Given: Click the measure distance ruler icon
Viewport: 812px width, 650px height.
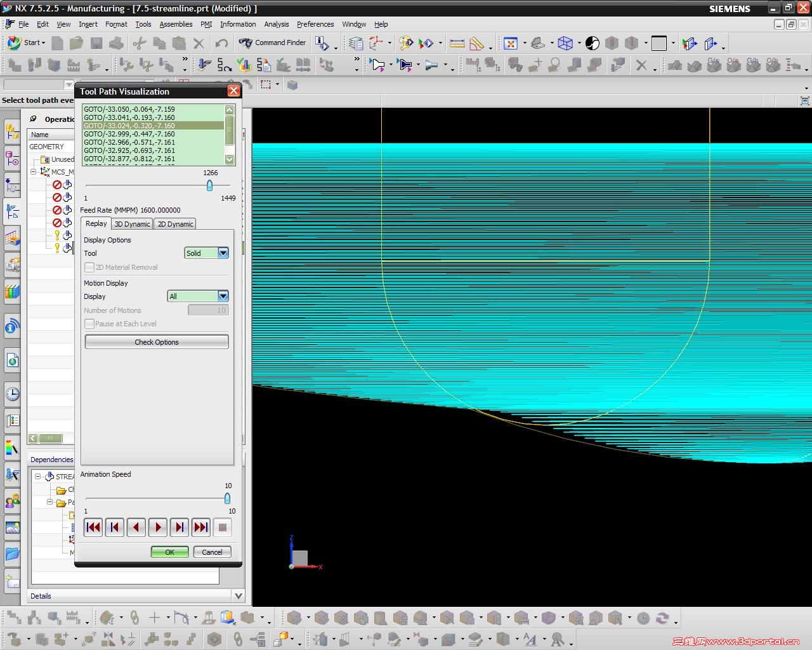Looking at the screenshot, I should point(457,43).
